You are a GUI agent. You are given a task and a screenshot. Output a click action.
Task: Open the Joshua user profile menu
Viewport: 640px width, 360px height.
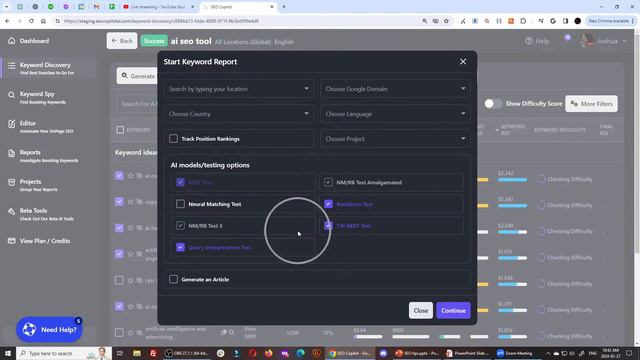tap(603, 41)
